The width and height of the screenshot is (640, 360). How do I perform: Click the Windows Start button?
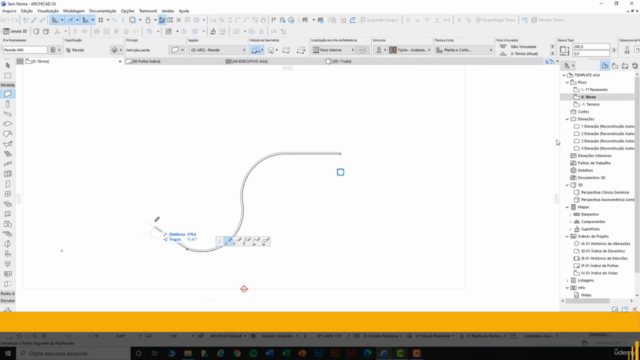pos(7,353)
